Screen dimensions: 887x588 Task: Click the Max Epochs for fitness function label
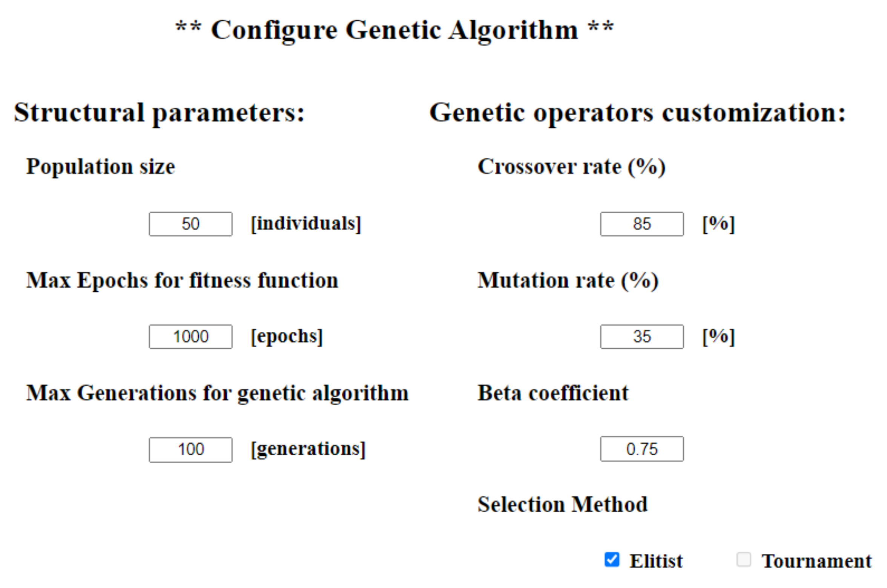click(182, 280)
